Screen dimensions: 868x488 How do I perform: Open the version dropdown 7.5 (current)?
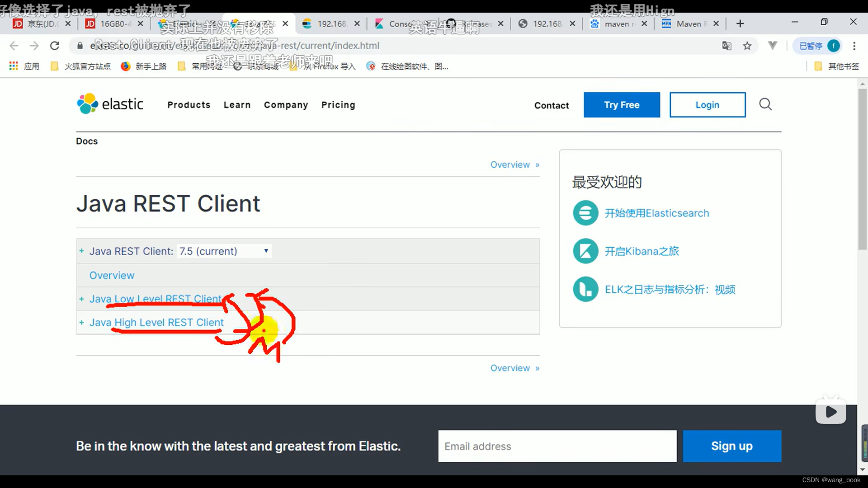point(224,251)
